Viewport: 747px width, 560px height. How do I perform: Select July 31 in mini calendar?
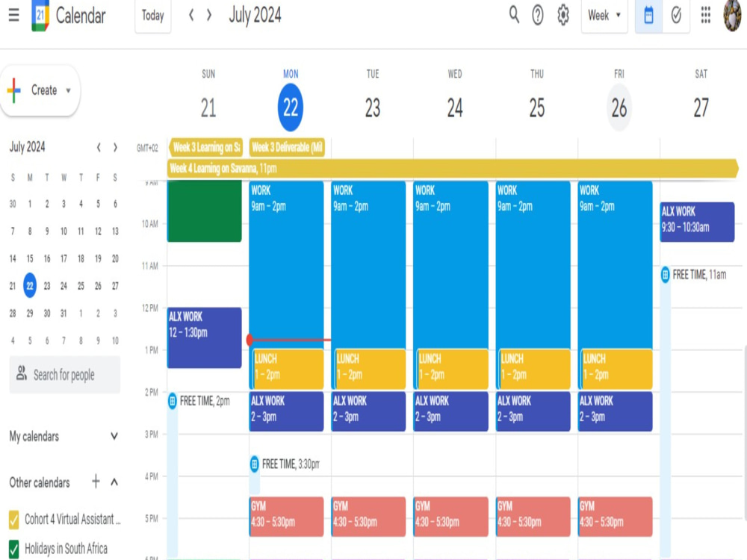coord(63,314)
